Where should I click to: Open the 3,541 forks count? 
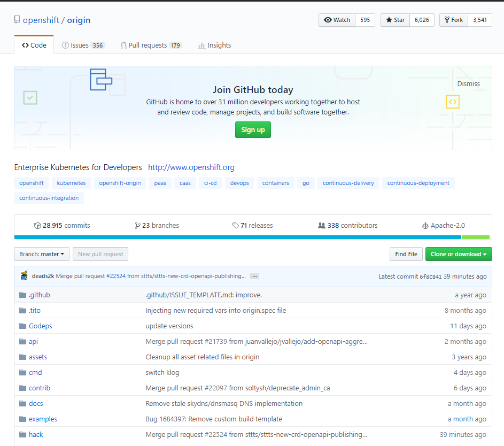click(480, 20)
